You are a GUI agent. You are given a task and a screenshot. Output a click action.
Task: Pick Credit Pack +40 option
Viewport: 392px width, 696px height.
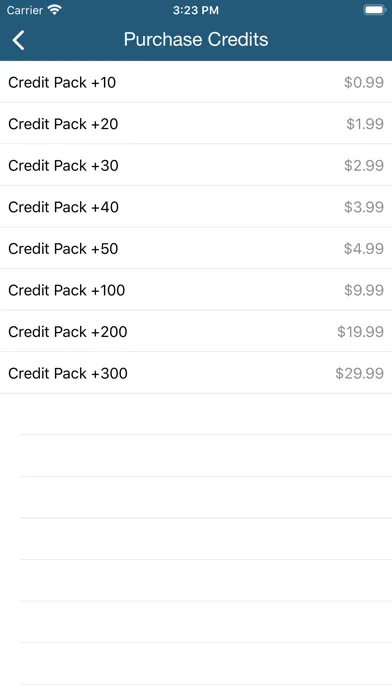click(x=196, y=207)
